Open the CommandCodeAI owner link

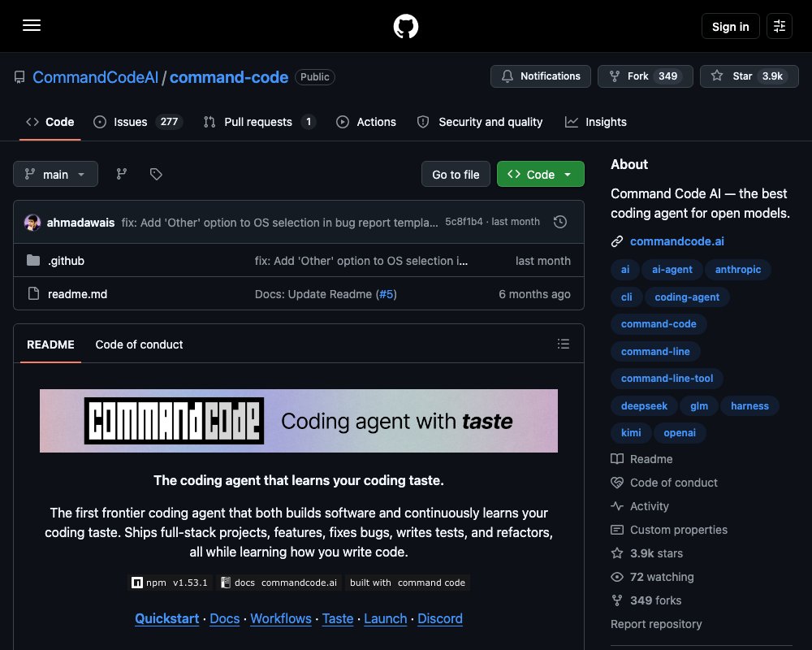point(95,77)
